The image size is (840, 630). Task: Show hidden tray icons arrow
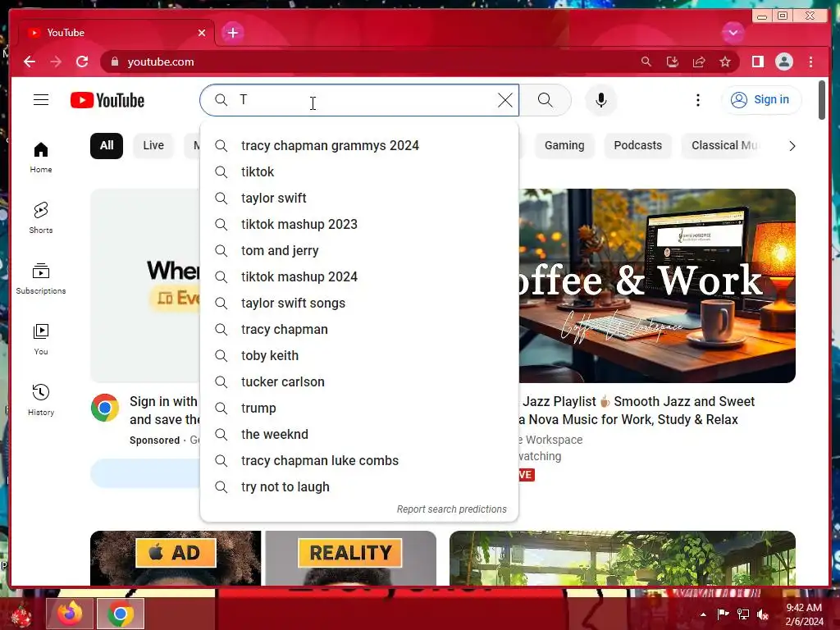tap(703, 614)
